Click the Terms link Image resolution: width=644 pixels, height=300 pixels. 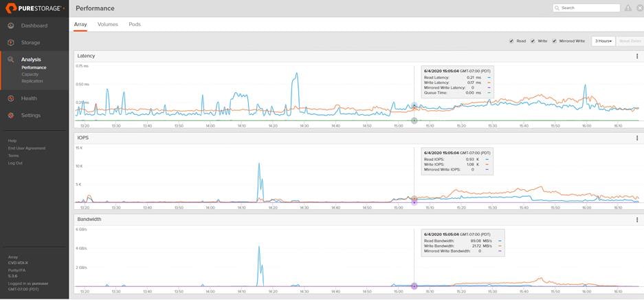[x=13, y=156]
